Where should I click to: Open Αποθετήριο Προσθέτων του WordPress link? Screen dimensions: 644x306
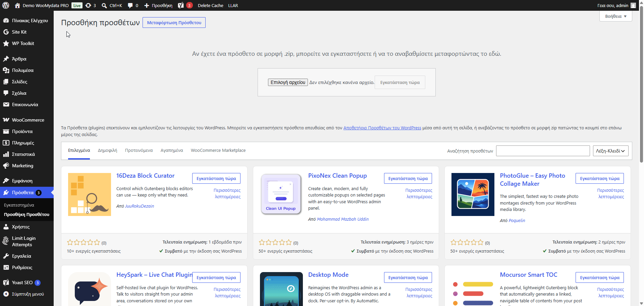[382, 128]
